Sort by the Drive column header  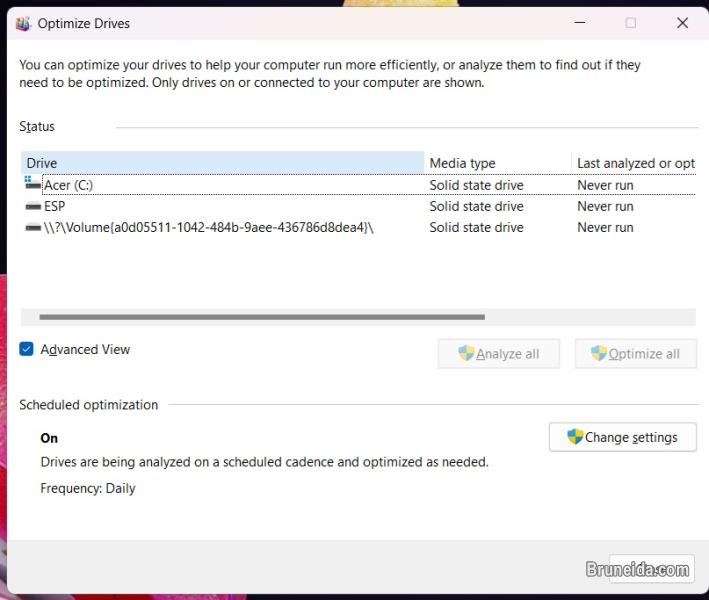222,163
